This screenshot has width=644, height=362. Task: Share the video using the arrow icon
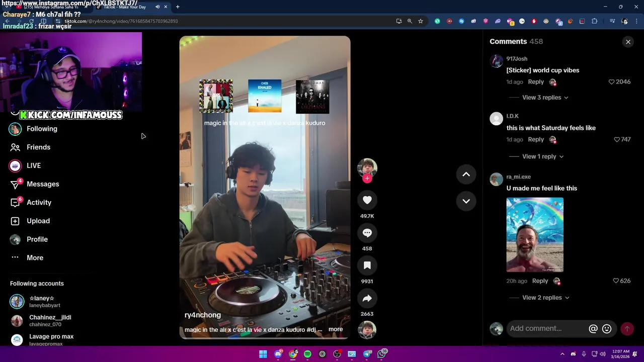pyautogui.click(x=367, y=298)
